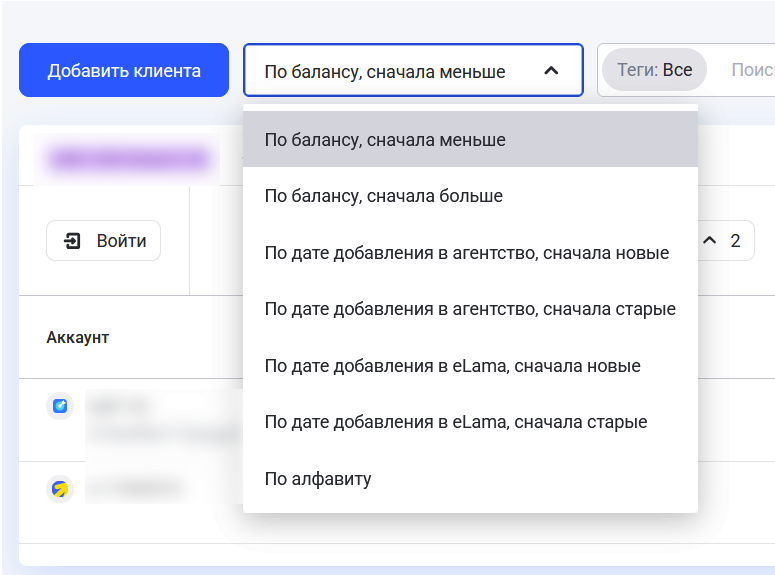Click the Добавить клиента button
Screen dimensions: 775x575
[x=124, y=70]
